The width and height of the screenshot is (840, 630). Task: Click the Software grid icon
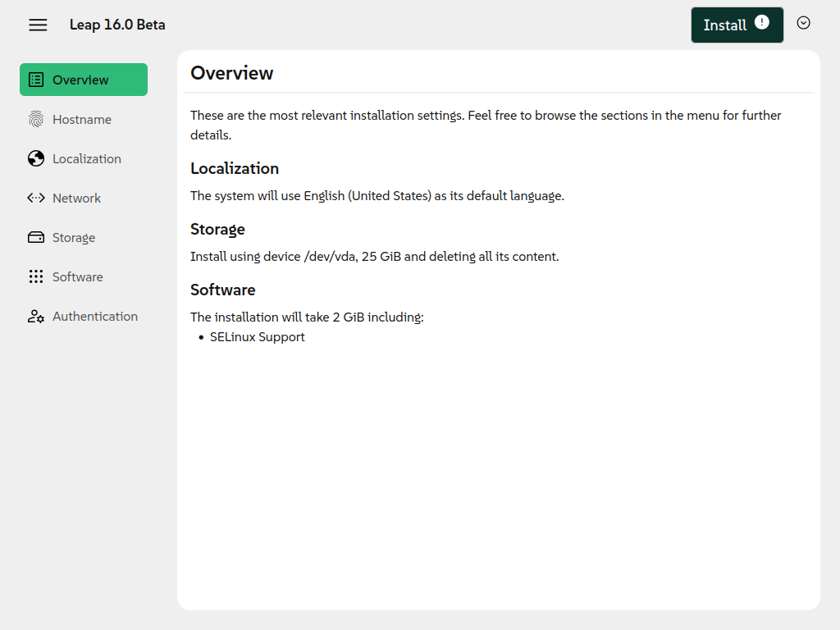click(x=36, y=276)
